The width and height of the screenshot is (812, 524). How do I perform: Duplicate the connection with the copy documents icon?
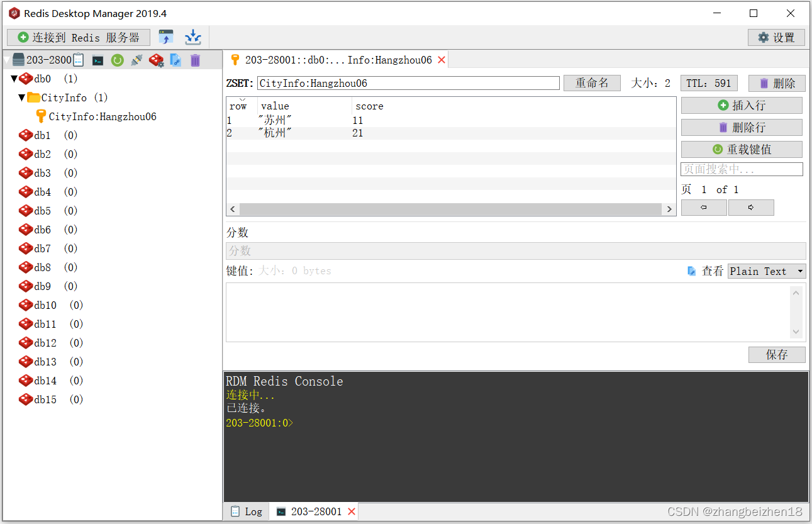click(x=175, y=60)
